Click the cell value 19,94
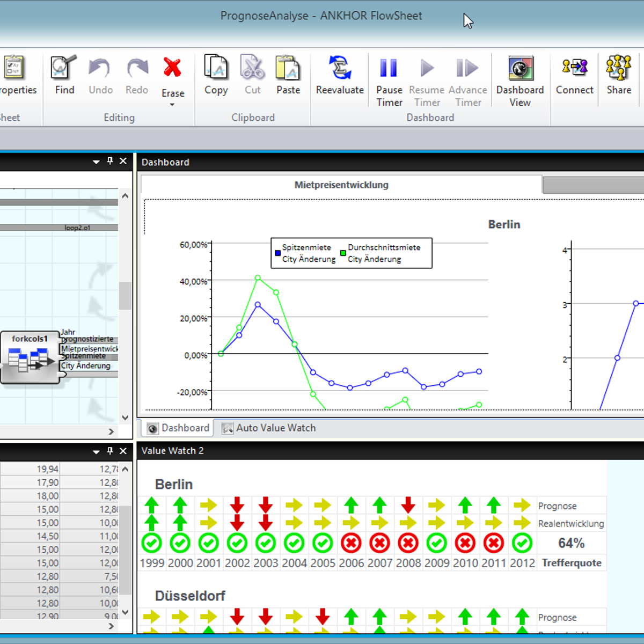Screen dimensions: 644x644 point(47,469)
